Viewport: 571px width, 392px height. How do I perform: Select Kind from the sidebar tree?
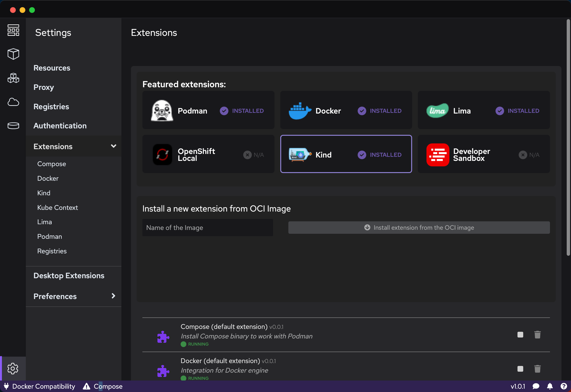(43, 193)
